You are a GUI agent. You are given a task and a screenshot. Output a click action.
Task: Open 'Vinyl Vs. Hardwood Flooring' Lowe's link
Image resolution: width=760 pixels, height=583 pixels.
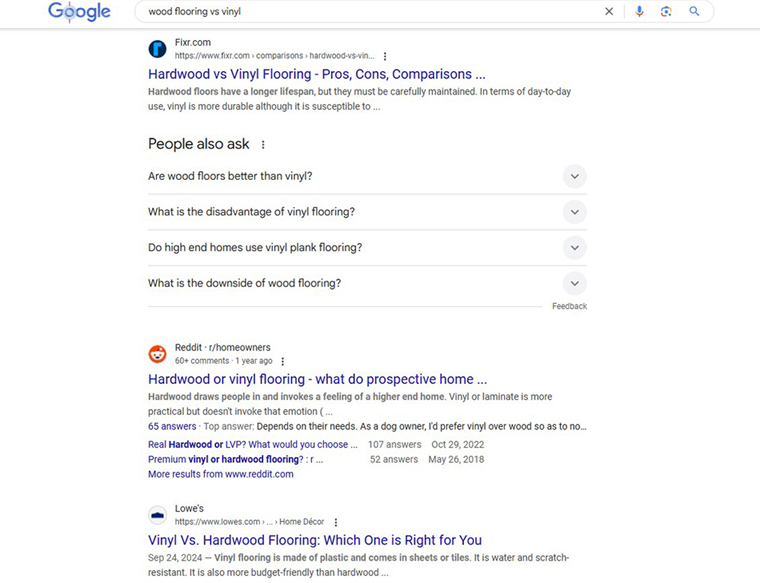click(x=315, y=540)
